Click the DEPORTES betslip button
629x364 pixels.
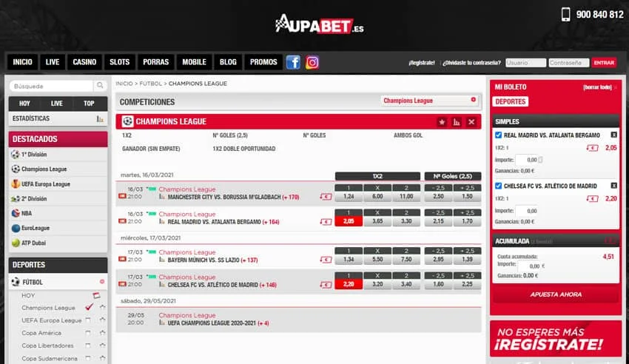(511, 101)
